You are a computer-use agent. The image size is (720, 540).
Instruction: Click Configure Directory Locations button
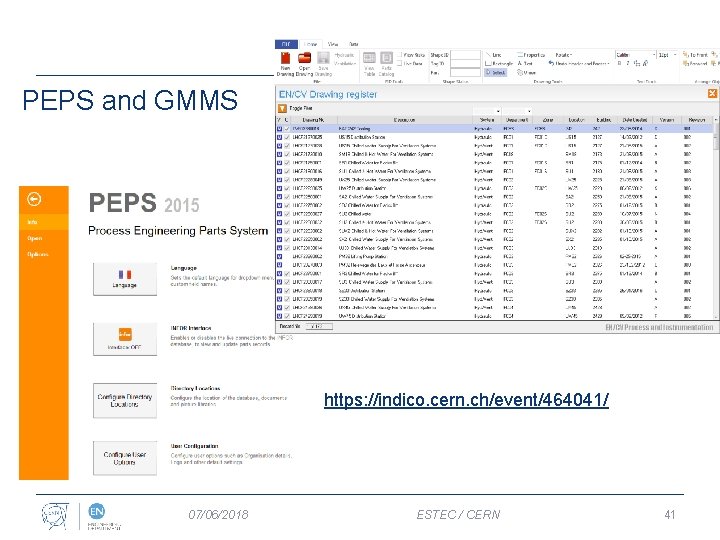[125, 400]
